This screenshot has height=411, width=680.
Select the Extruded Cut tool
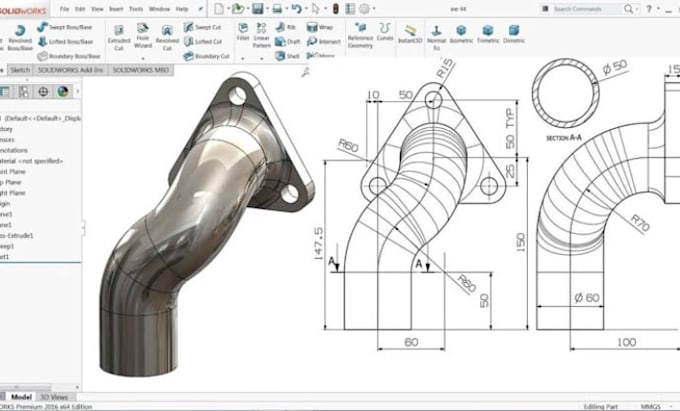click(x=119, y=38)
